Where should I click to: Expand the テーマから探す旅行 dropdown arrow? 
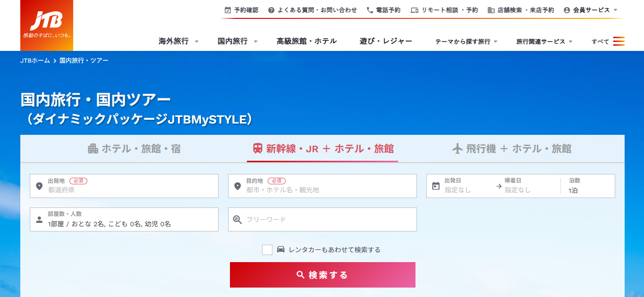495,41
